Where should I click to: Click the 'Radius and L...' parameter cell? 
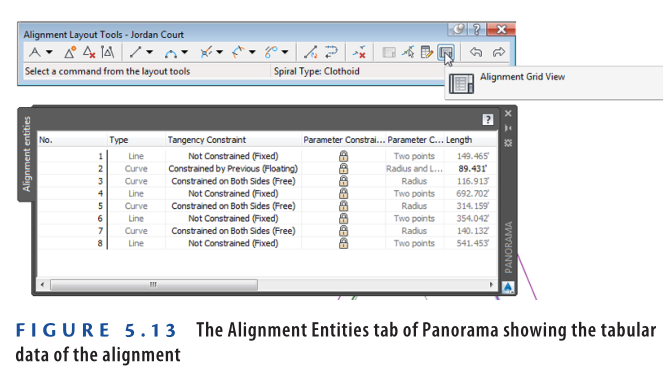414,169
